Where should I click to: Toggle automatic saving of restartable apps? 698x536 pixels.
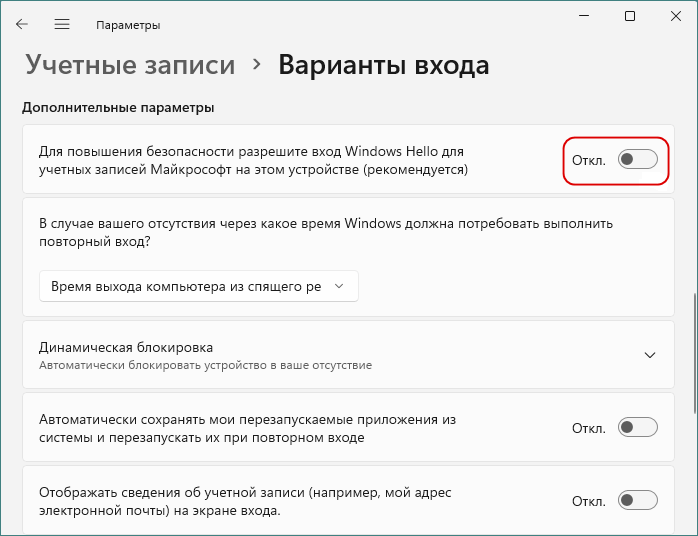637,428
